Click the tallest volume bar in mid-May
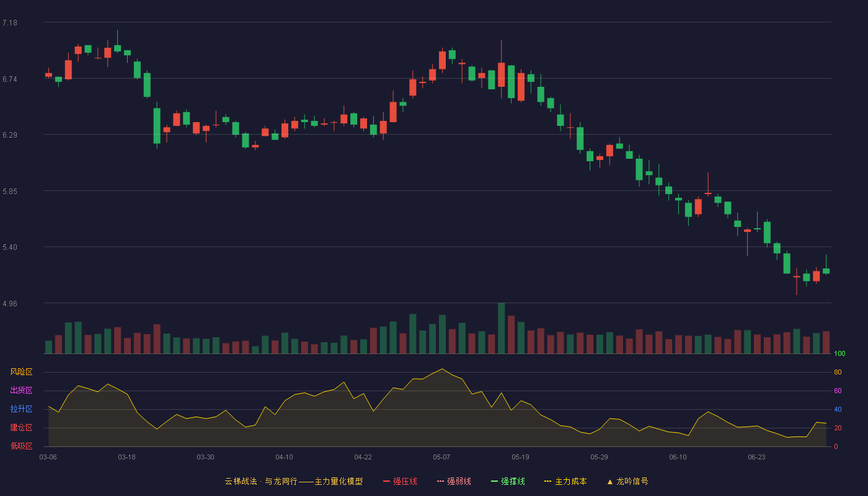 501,328
